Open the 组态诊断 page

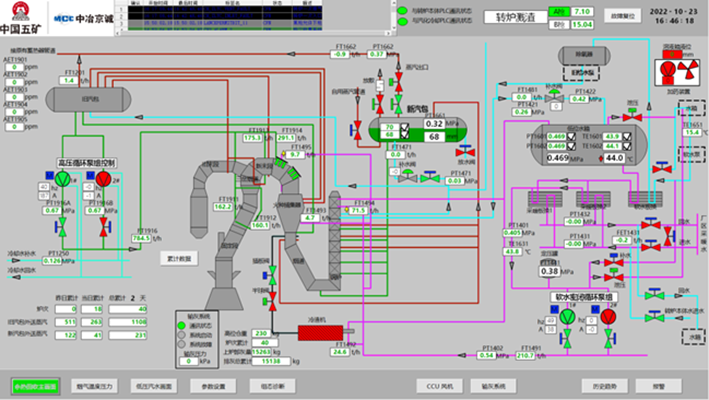pyautogui.click(x=273, y=386)
